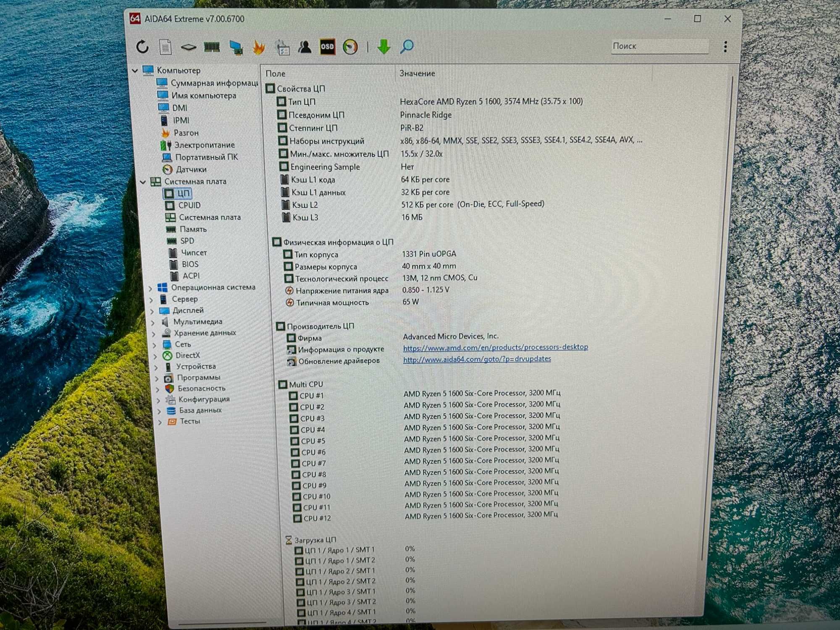Select Конфигурация in the tree
The width and height of the screenshot is (840, 630).
(x=198, y=399)
